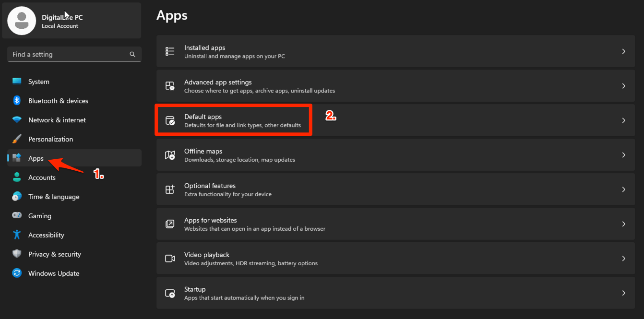Expand the Startup settings chevron
The height and width of the screenshot is (319, 644).
pos(623,293)
